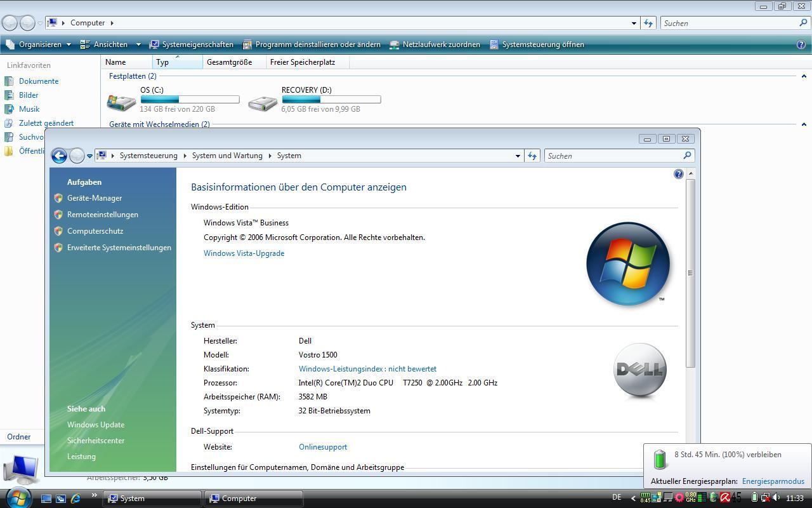Viewport: 812px width, 508px height.
Task: Click Programm deinstallieren oder ändern
Action: pyautogui.click(x=311, y=44)
